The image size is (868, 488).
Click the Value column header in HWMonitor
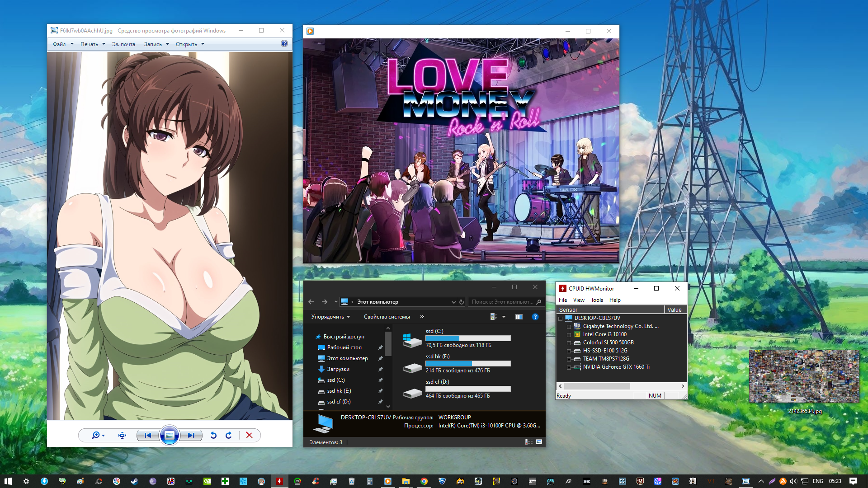click(x=676, y=310)
